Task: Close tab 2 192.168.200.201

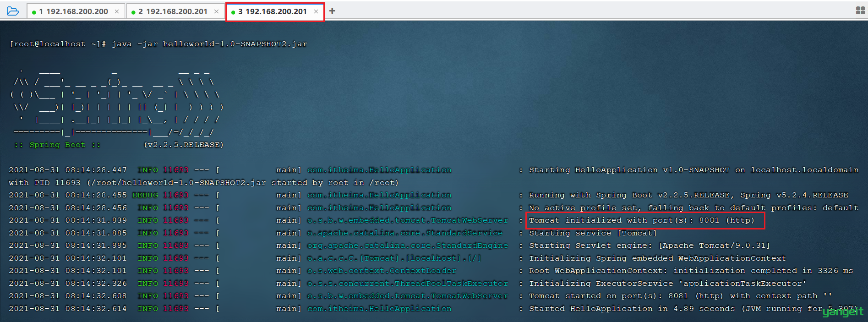Action: click(217, 11)
